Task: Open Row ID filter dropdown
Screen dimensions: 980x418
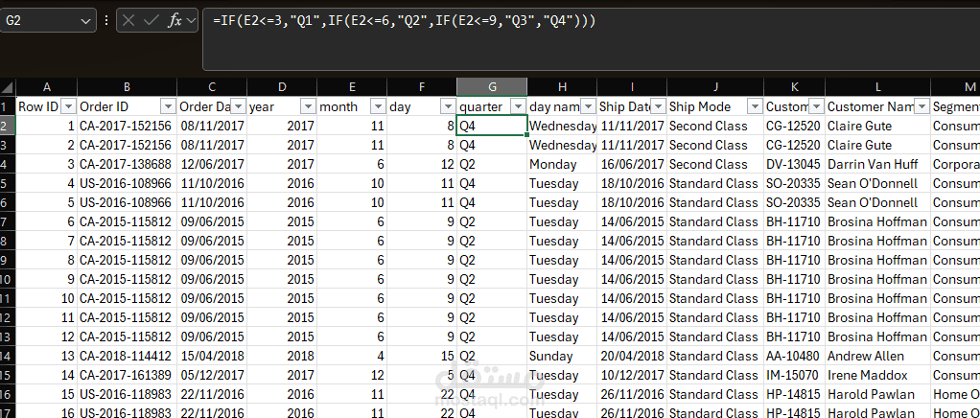Action: 69,106
